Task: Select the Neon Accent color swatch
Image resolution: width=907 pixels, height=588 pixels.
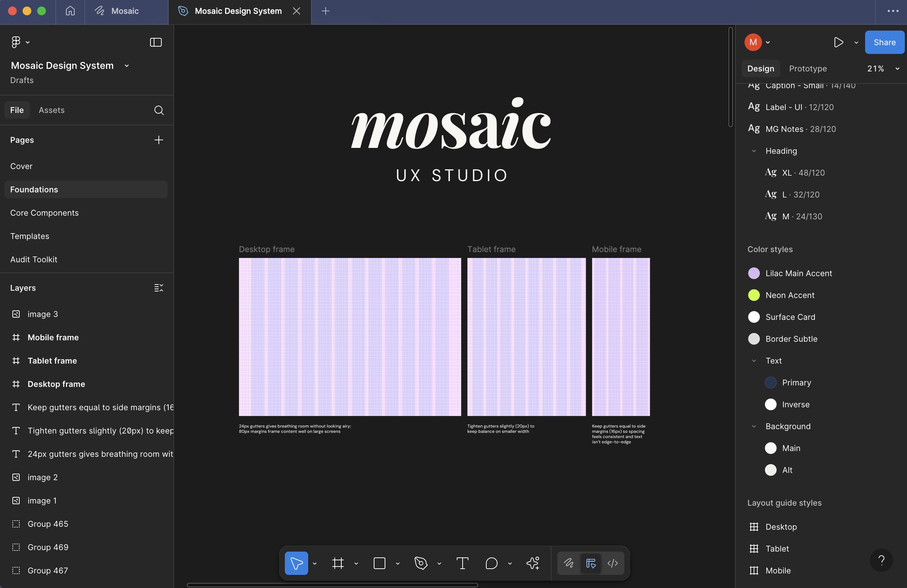Action: pos(753,295)
